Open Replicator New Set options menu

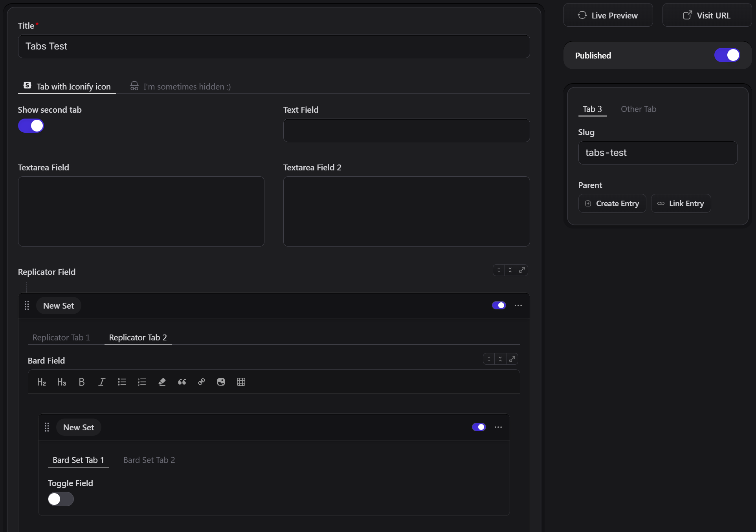coord(518,305)
